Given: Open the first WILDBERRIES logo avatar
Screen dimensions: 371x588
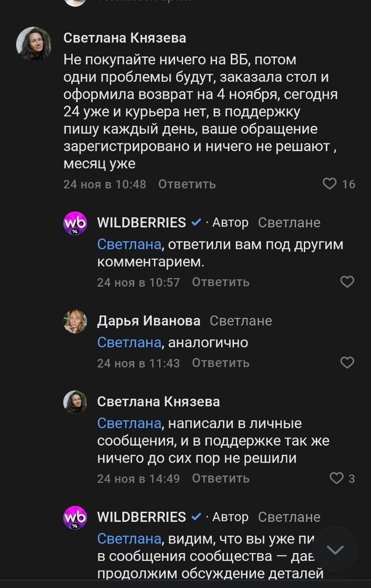Looking at the screenshot, I should click(x=75, y=223).
